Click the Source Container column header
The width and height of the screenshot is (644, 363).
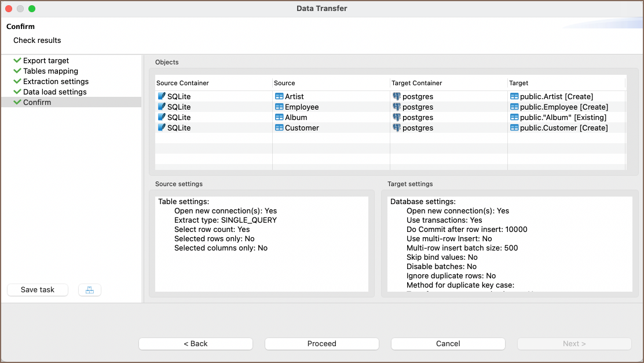pyautogui.click(x=182, y=83)
